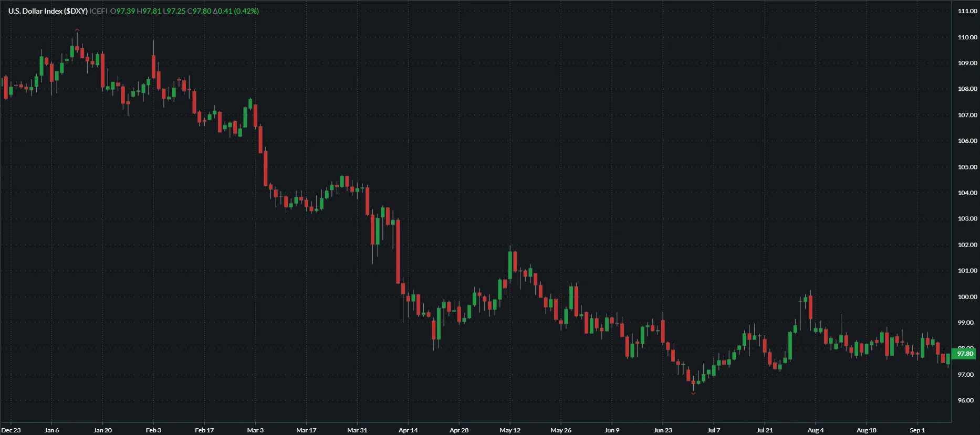980x435 pixels.
Task: Click the change value Δ0.41 (0.42%)
Action: (x=236, y=11)
